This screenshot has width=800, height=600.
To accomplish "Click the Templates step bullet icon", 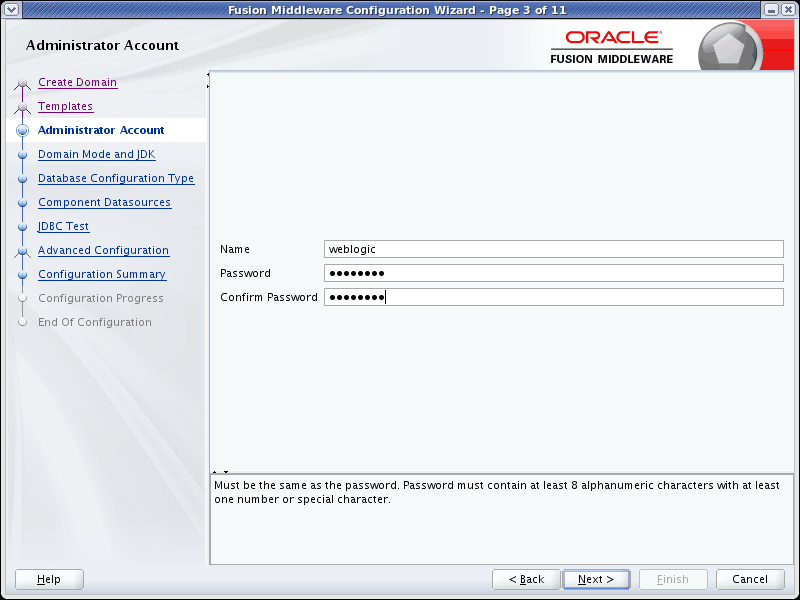I will pyautogui.click(x=22, y=107).
